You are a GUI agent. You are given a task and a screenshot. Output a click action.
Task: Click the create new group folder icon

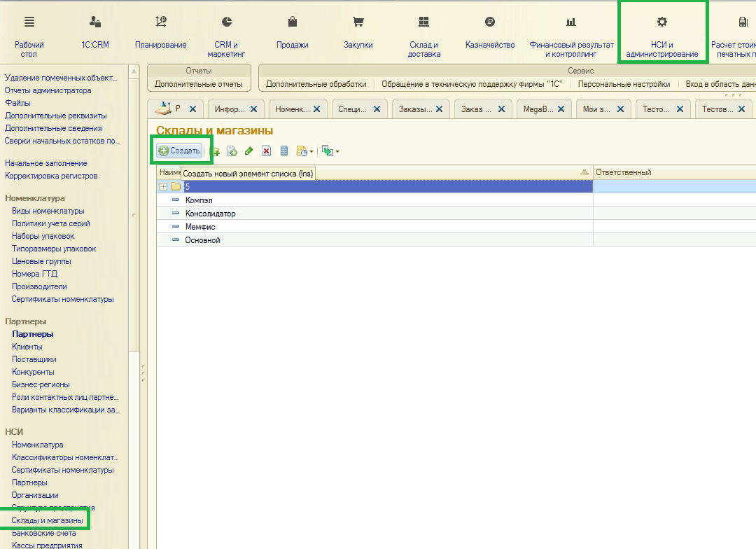pyautogui.click(x=216, y=151)
